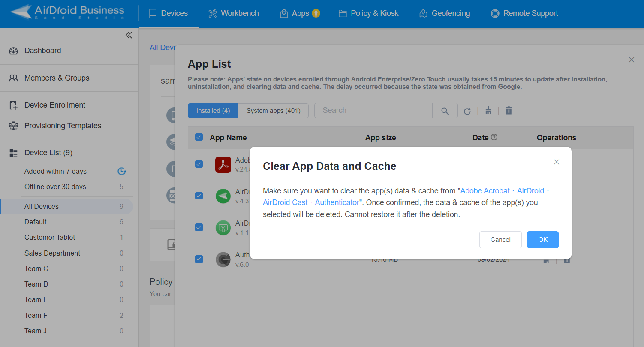Click the Device Enrollment icon
The image size is (644, 347).
click(x=13, y=105)
